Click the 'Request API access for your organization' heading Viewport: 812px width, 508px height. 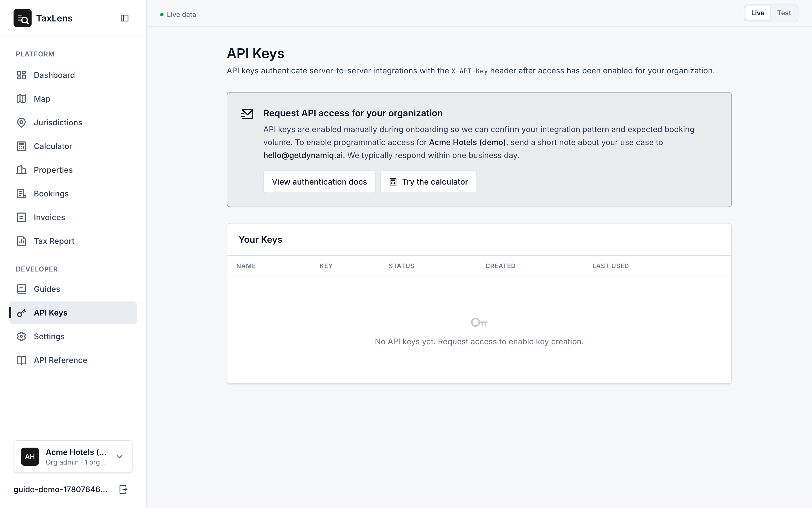point(353,113)
